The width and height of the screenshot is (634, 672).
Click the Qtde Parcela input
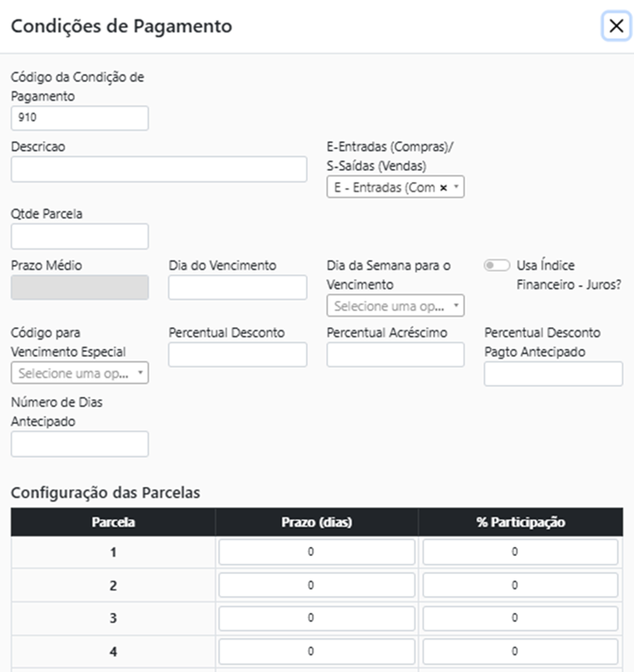pyautogui.click(x=79, y=236)
